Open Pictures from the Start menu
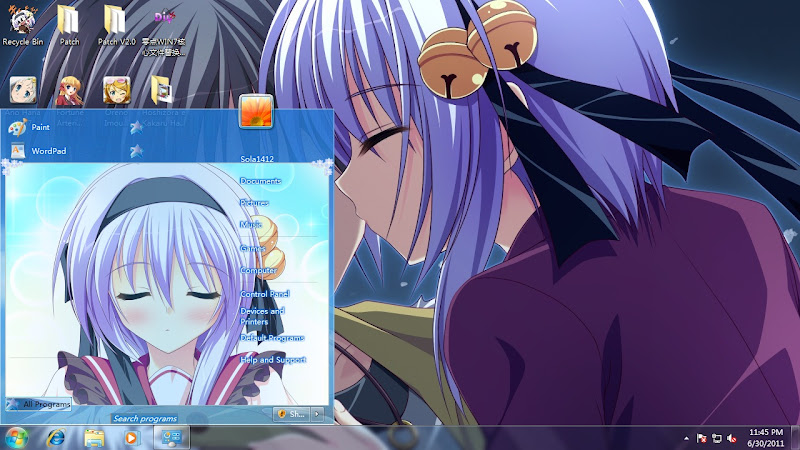 254,203
